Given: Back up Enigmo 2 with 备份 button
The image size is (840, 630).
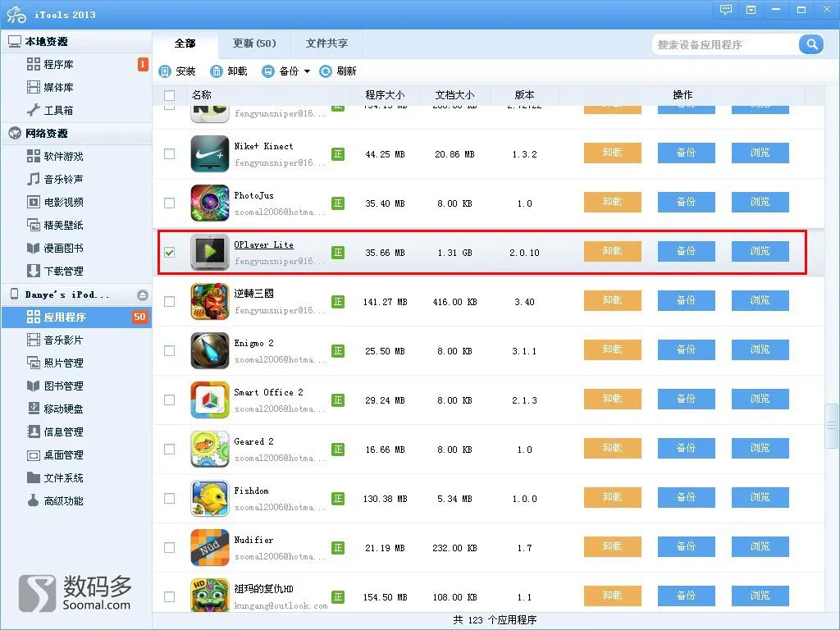Looking at the screenshot, I should [x=687, y=350].
